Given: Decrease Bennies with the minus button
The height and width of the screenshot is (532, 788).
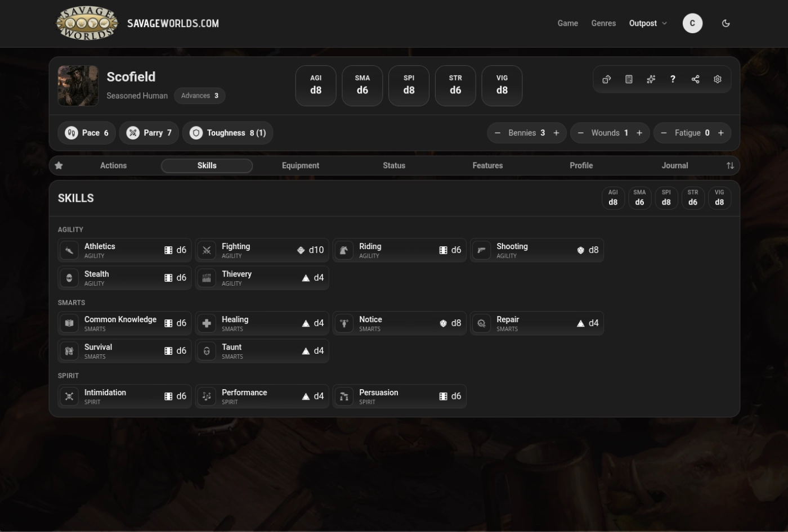Looking at the screenshot, I should click(498, 133).
